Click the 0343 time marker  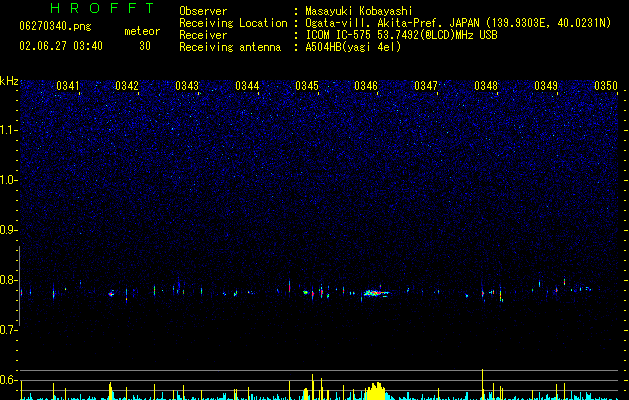(x=187, y=86)
